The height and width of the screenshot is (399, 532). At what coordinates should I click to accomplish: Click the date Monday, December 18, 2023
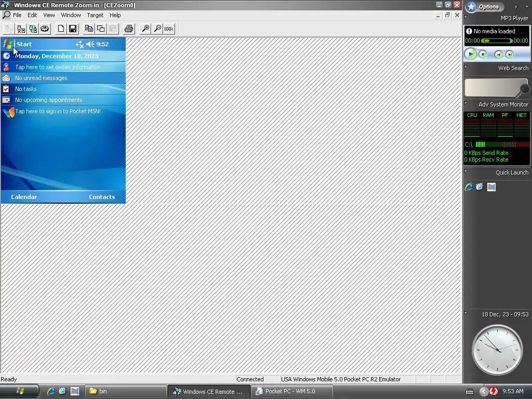point(57,56)
